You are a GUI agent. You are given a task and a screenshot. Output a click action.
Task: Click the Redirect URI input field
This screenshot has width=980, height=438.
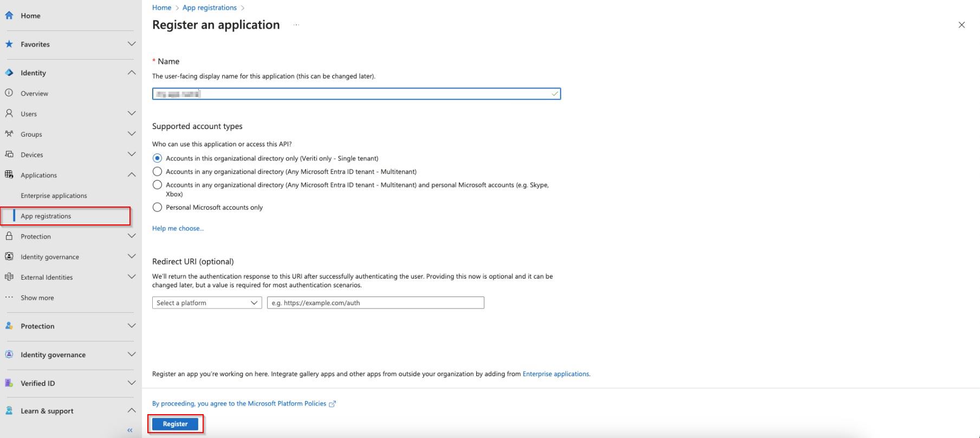point(375,303)
